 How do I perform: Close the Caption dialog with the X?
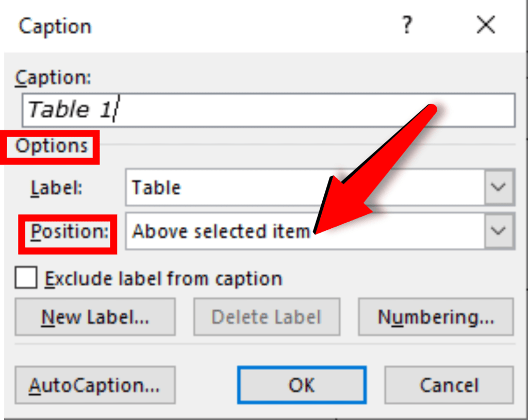click(x=485, y=25)
